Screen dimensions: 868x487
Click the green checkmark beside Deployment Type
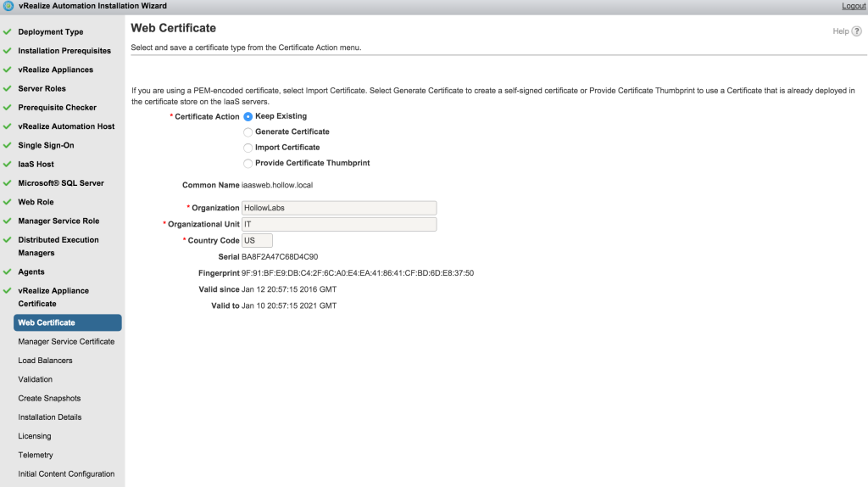coord(8,32)
